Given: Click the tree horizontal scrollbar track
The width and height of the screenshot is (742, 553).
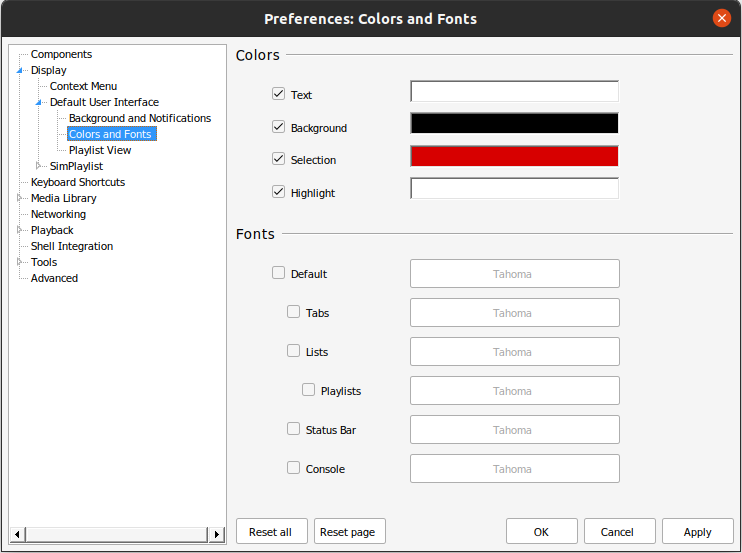Looking at the screenshot, I should 116,535.
